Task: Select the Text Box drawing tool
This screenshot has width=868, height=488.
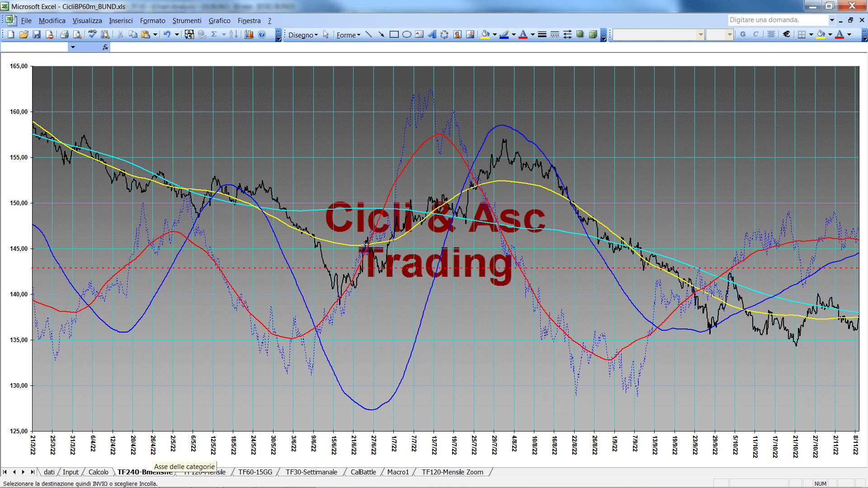Action: tap(420, 34)
